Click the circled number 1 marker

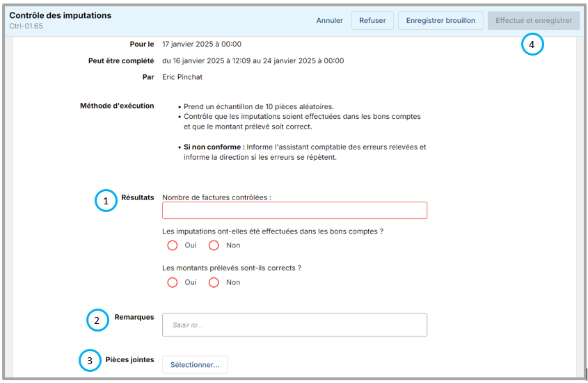(x=105, y=201)
